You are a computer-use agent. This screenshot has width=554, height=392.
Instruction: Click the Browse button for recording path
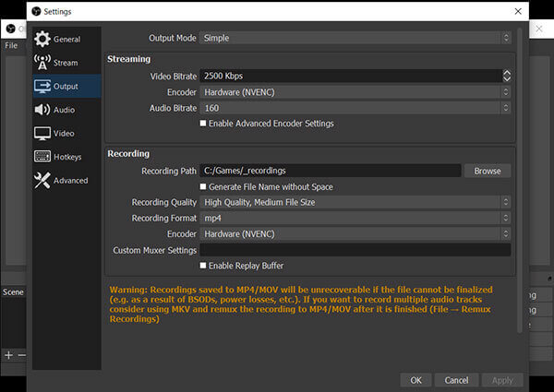click(488, 171)
